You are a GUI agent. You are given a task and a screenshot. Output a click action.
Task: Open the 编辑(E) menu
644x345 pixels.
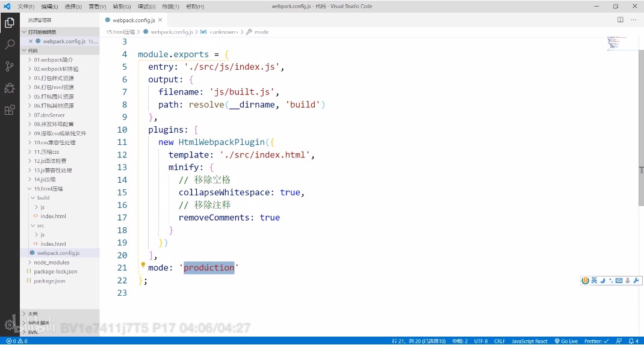coord(50,7)
